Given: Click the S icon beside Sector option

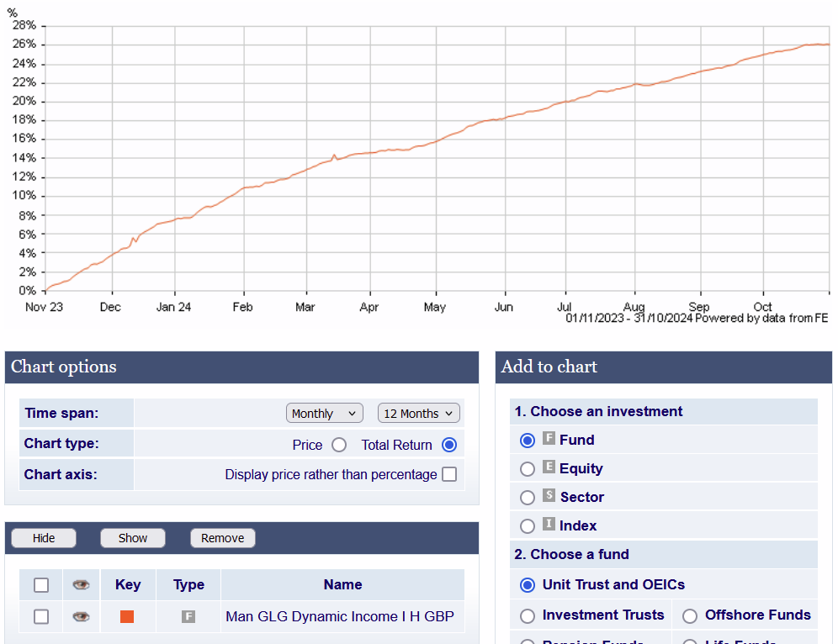Looking at the screenshot, I should [549, 496].
